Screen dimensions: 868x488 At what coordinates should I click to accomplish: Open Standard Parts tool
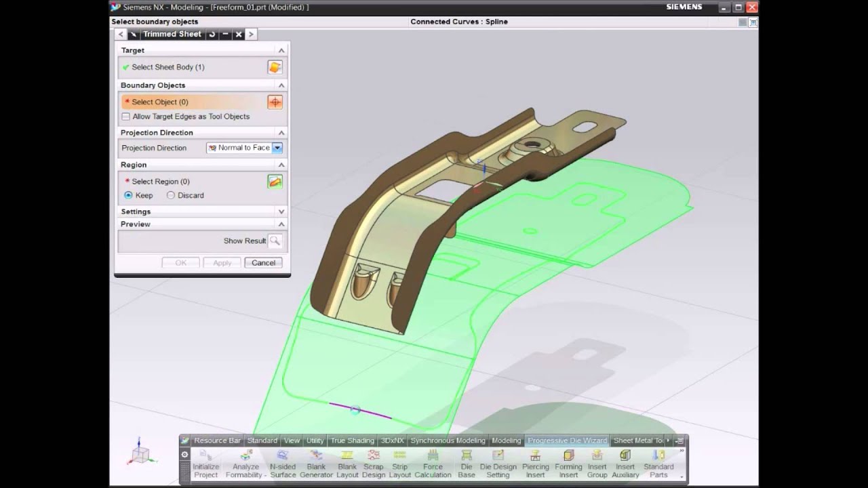click(x=658, y=463)
